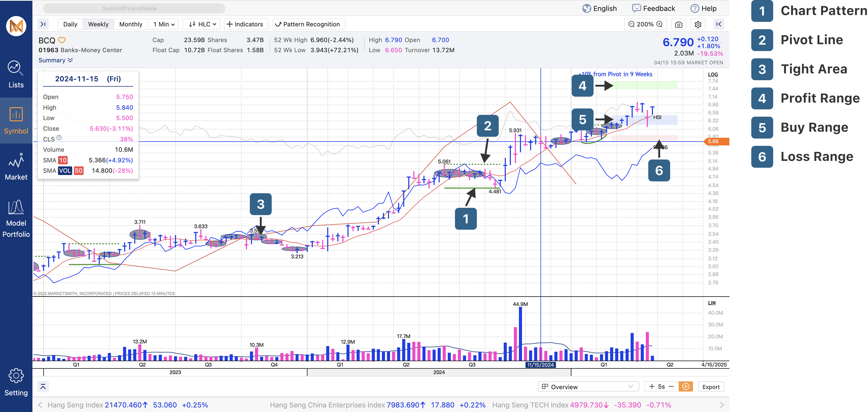Image resolution: width=868 pixels, height=412 pixels.
Task: Click the left panel collapse arrow icon
Action: (x=43, y=24)
